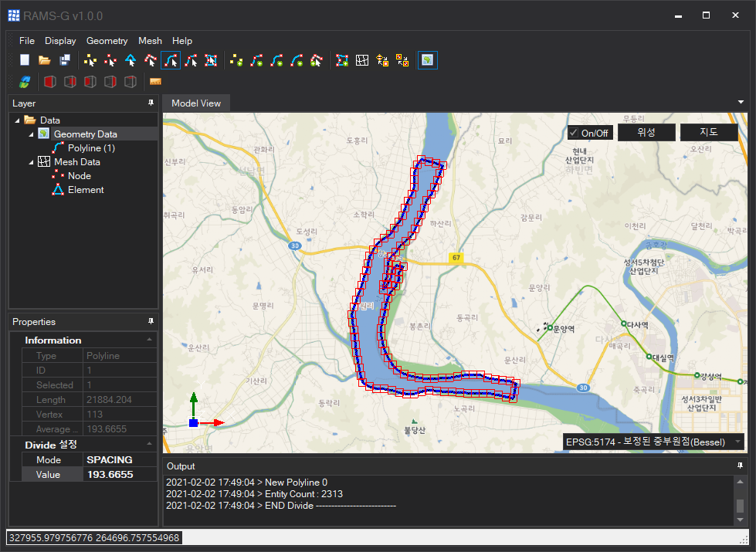Collapse the Geometry Data tree node

pos(32,134)
